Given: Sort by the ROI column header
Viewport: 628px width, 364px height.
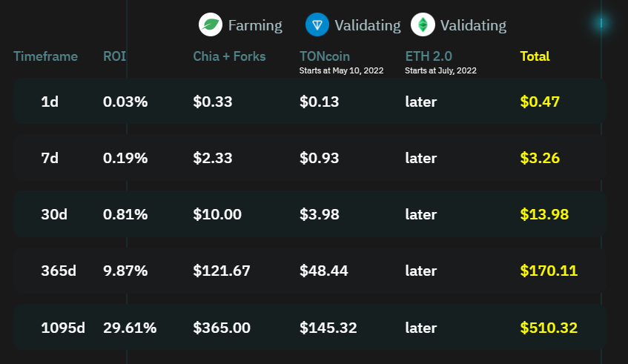Looking at the screenshot, I should 114,56.
